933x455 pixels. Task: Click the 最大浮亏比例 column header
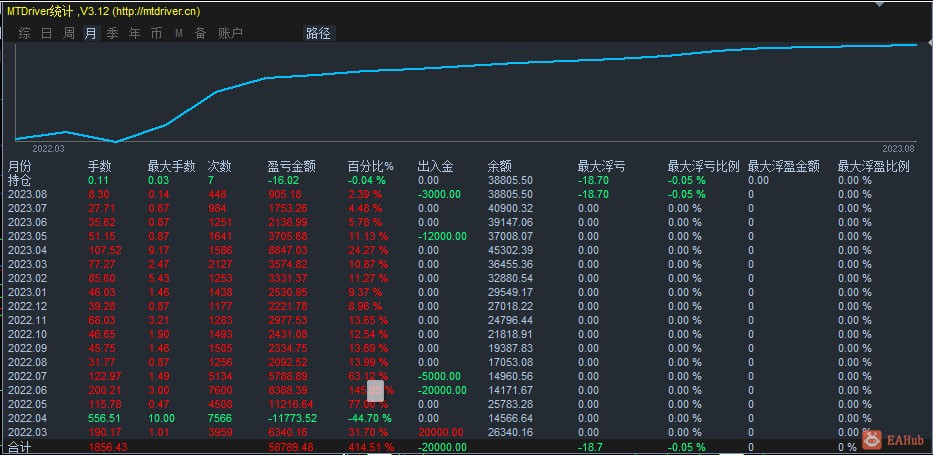703,167
